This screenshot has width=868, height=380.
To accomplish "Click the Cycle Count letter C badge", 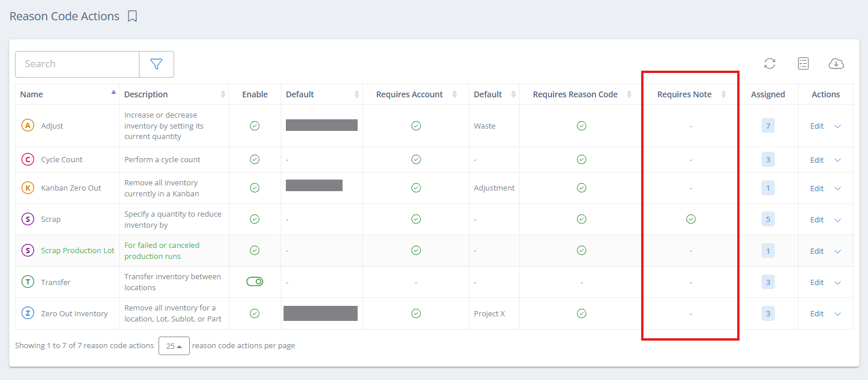I will 27,159.
